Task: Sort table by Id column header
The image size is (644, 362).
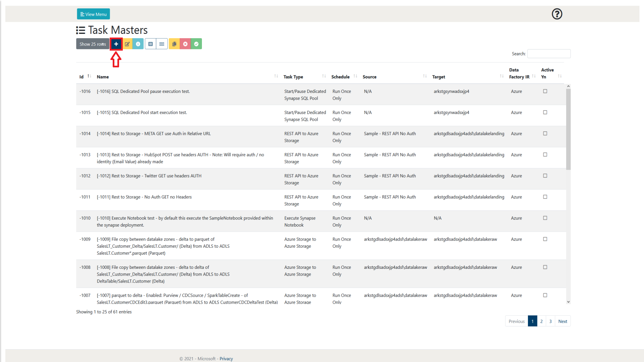Action: [82, 77]
